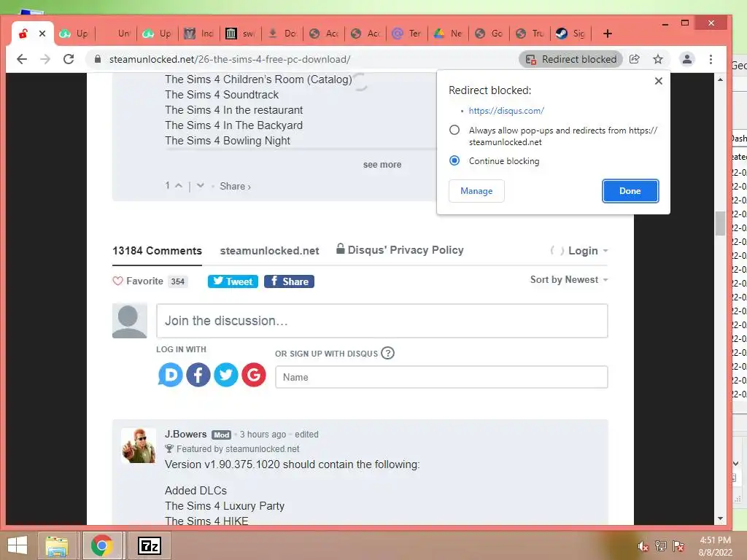Open Disqus' Privacy Policy link
Image resolution: width=747 pixels, height=560 pixels.
(x=400, y=249)
